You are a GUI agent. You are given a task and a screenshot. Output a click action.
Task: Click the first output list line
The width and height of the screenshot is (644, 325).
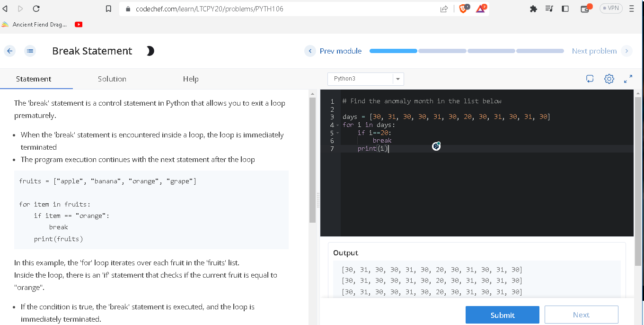tap(432, 270)
